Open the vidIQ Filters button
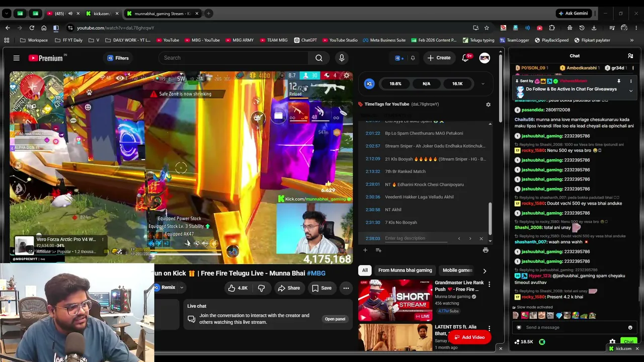Screen dimensions: 644x362 coord(118,58)
